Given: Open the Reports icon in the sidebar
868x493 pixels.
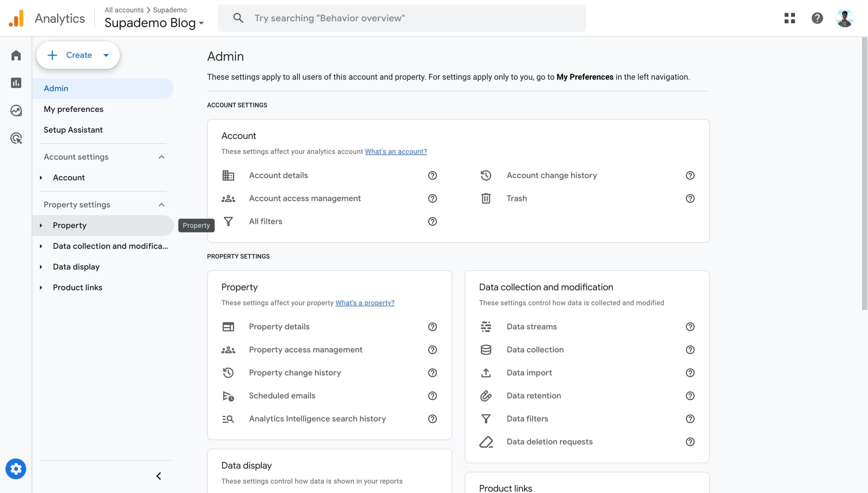Looking at the screenshot, I should pos(16,83).
